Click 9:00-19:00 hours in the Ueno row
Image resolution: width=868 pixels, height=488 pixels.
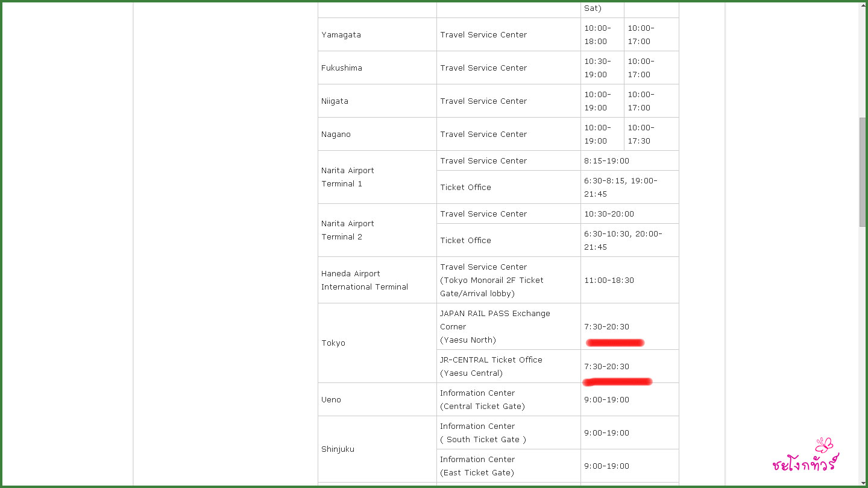pyautogui.click(x=630, y=399)
